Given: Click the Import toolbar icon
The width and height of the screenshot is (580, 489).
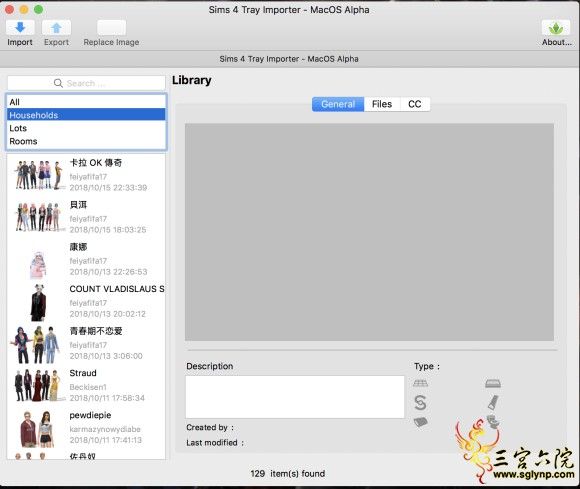Looking at the screenshot, I should click(20, 28).
